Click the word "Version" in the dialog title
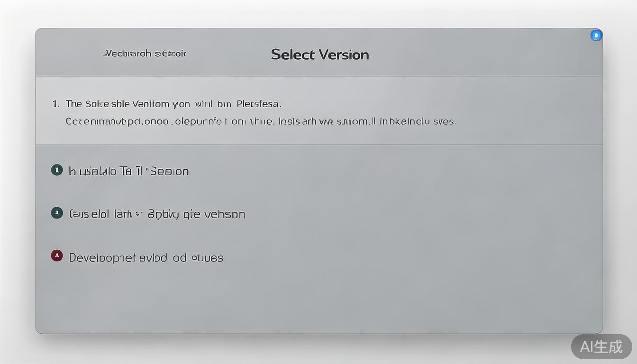 pyautogui.click(x=344, y=55)
